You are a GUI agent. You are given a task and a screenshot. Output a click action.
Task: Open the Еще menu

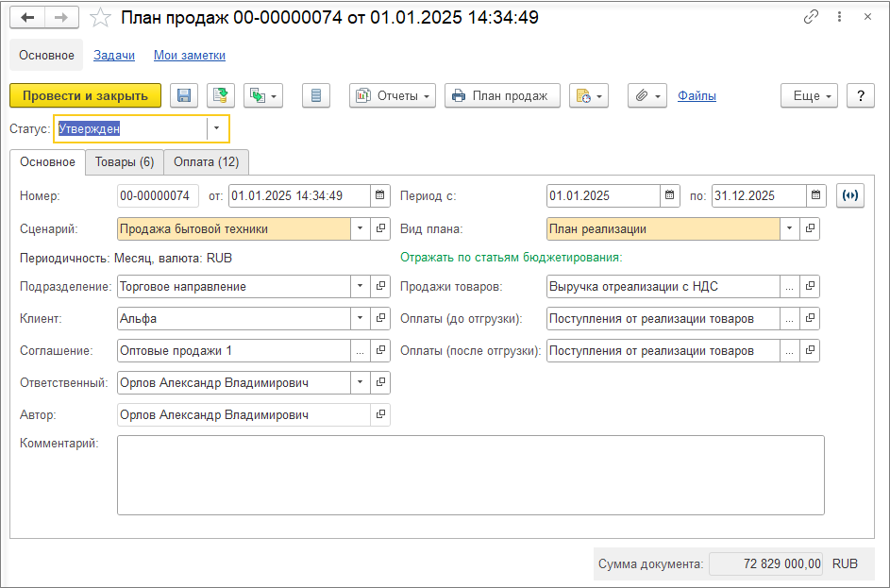point(810,96)
